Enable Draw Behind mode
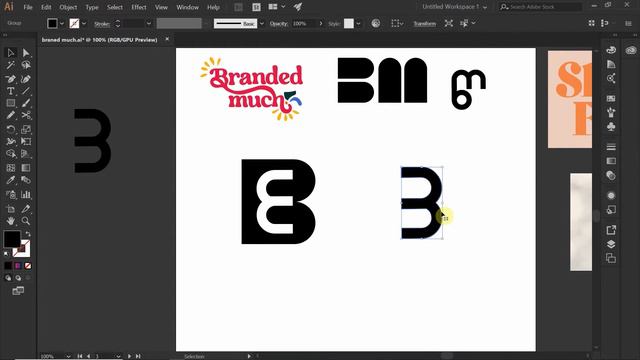 tap(18, 278)
